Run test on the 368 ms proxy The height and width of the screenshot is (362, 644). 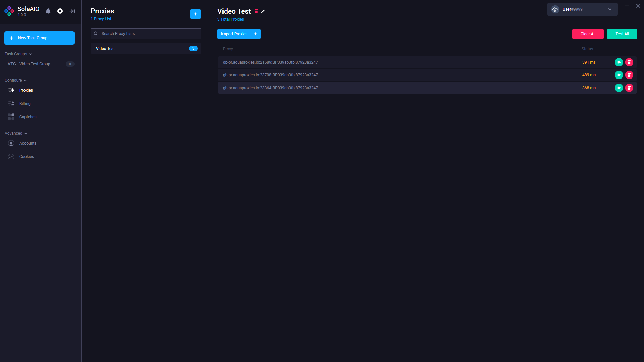coord(619,88)
